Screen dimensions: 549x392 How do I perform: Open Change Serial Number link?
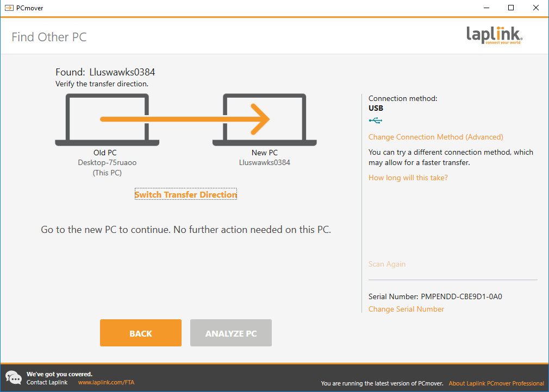click(406, 309)
